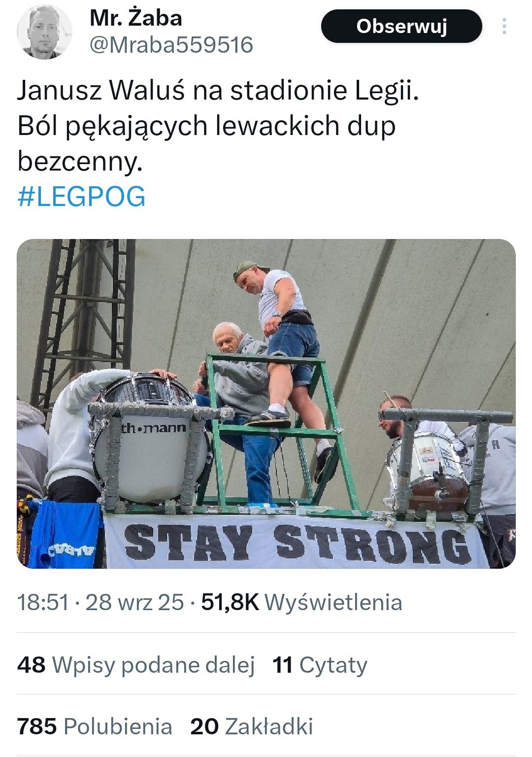The height and width of the screenshot is (757, 532).
Task: Click the 18:51 timestamp of the post
Action: point(43,602)
